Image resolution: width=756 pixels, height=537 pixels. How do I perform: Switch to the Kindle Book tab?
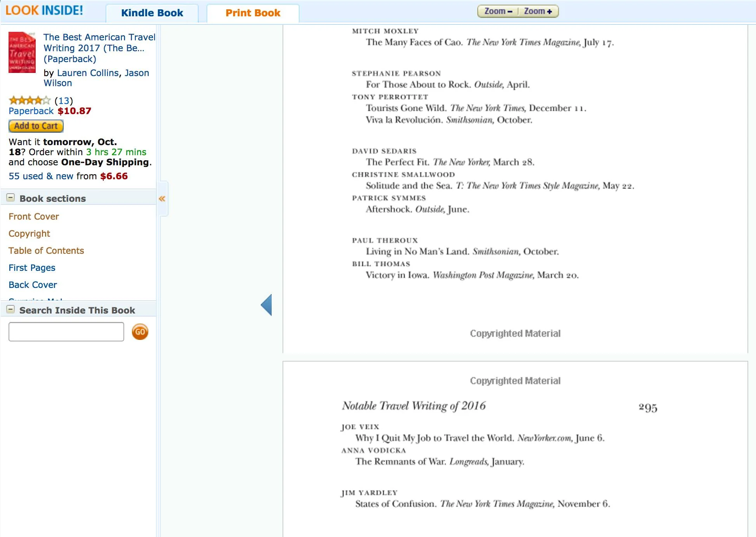coord(152,13)
